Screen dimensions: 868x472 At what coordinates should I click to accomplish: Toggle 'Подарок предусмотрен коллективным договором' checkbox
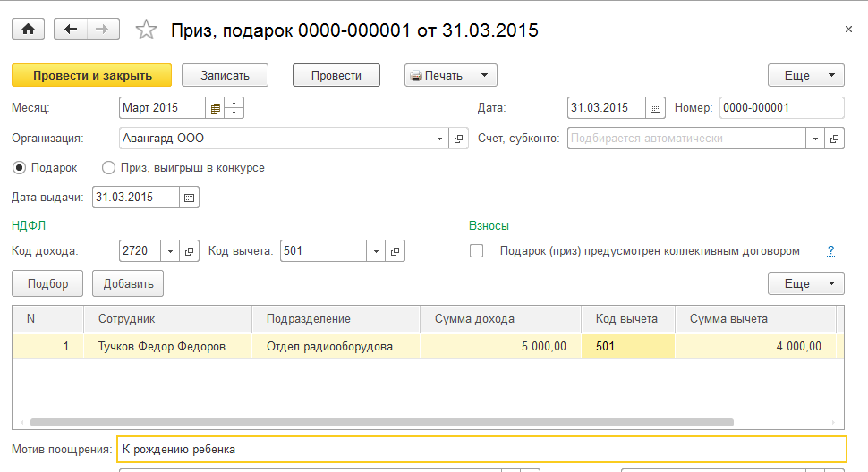pos(476,251)
